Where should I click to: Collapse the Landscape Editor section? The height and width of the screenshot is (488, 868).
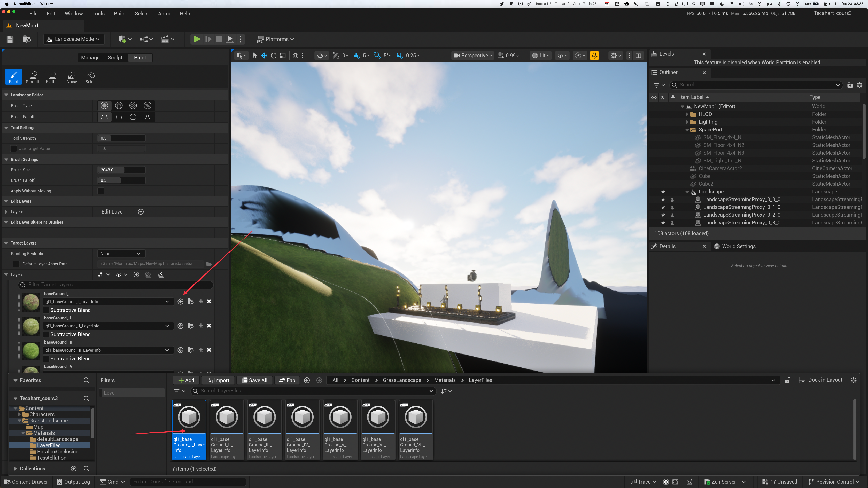coord(6,95)
